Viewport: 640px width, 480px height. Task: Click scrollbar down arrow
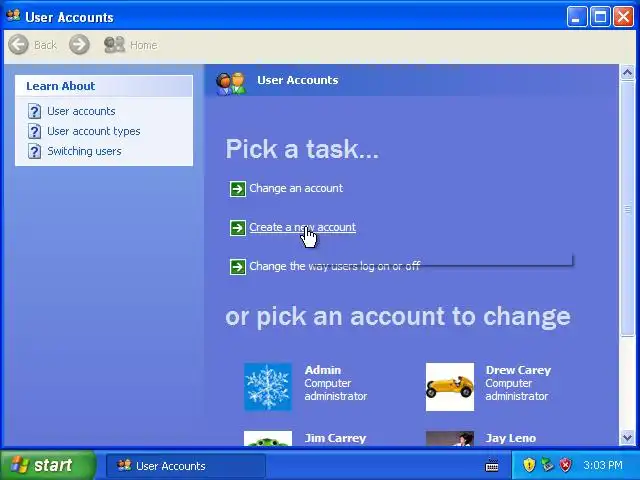[x=627, y=438]
